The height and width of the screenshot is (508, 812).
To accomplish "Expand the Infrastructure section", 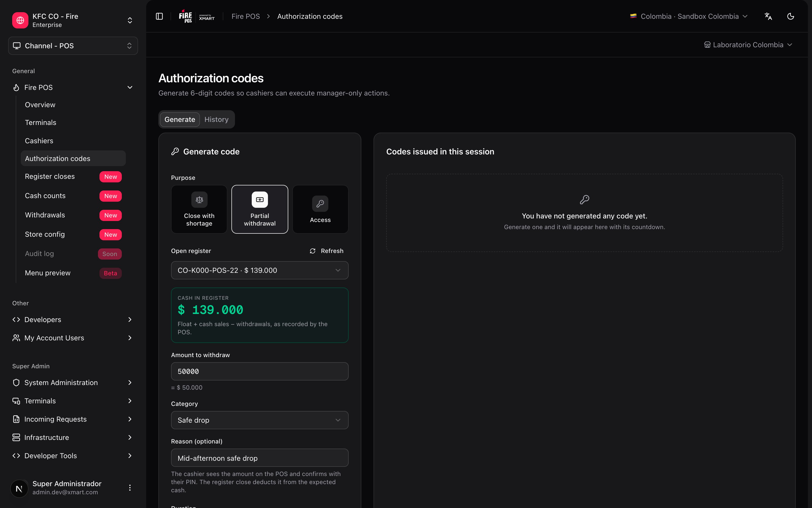I will (73, 437).
